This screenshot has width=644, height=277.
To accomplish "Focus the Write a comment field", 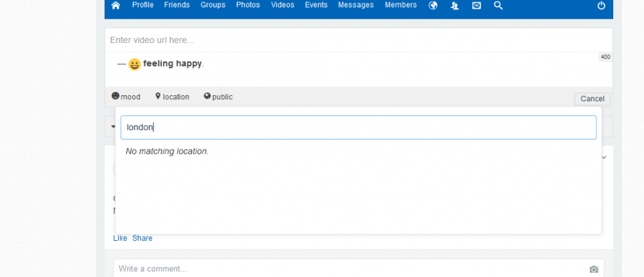I will click(358, 269).
